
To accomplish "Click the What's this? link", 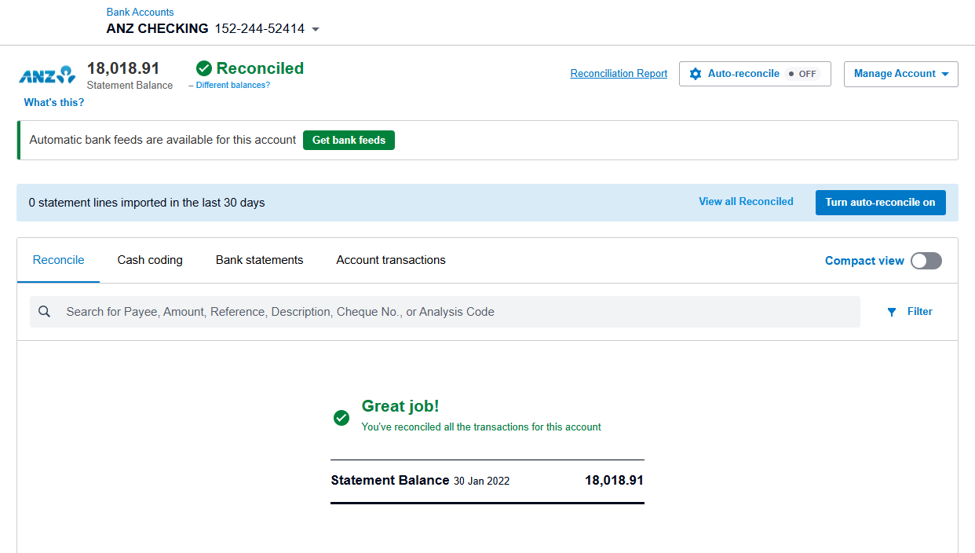I will pyautogui.click(x=53, y=103).
